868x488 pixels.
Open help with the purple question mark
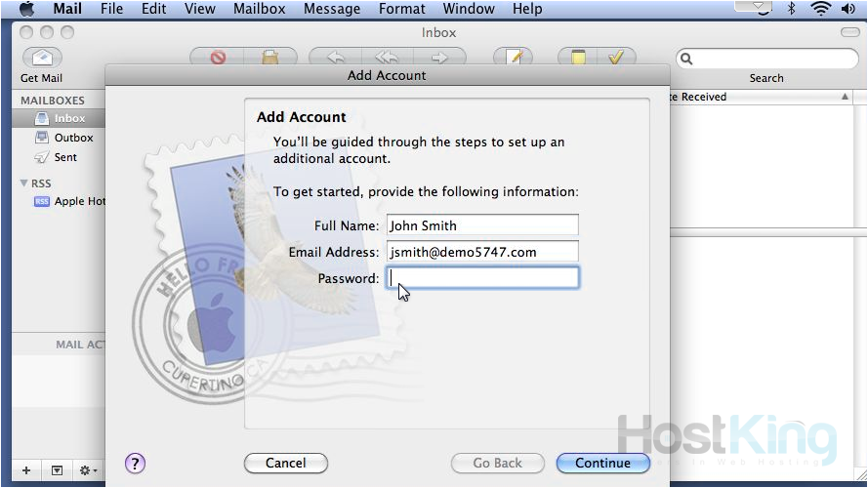point(136,463)
